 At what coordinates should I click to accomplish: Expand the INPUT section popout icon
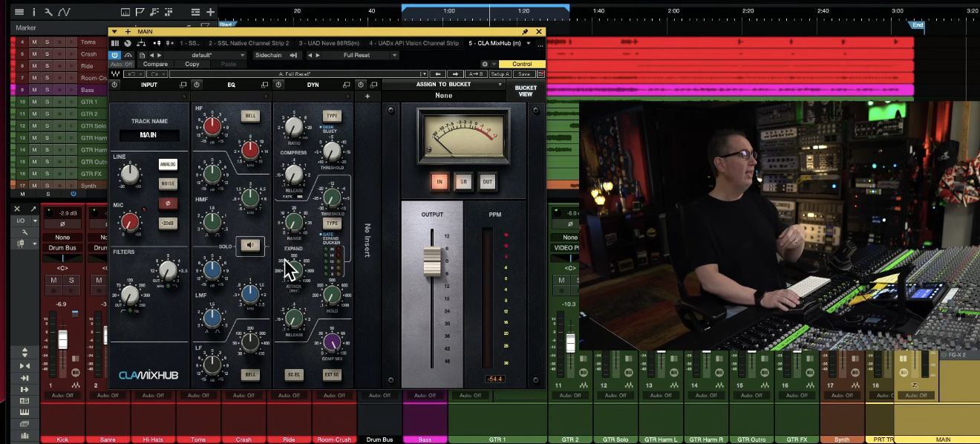pyautogui.click(x=183, y=85)
